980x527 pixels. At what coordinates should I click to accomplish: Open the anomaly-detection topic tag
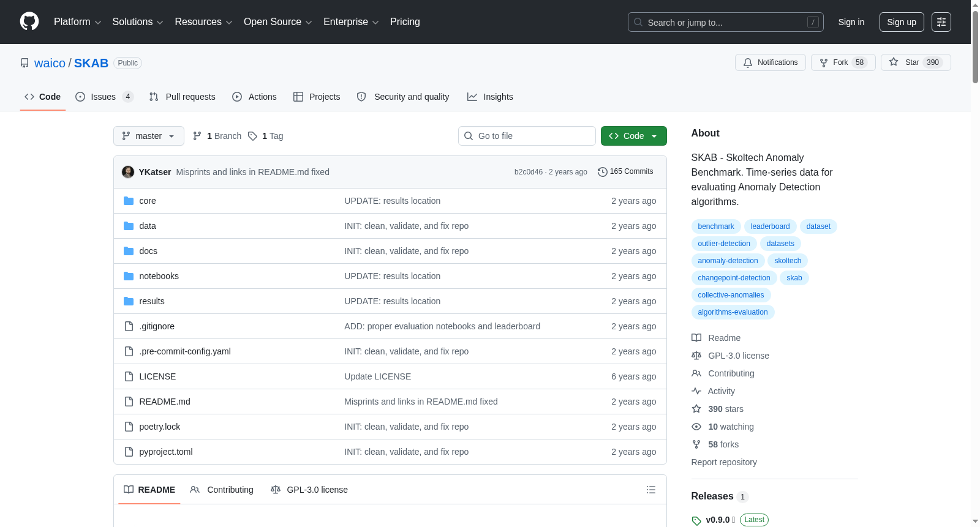728,261
